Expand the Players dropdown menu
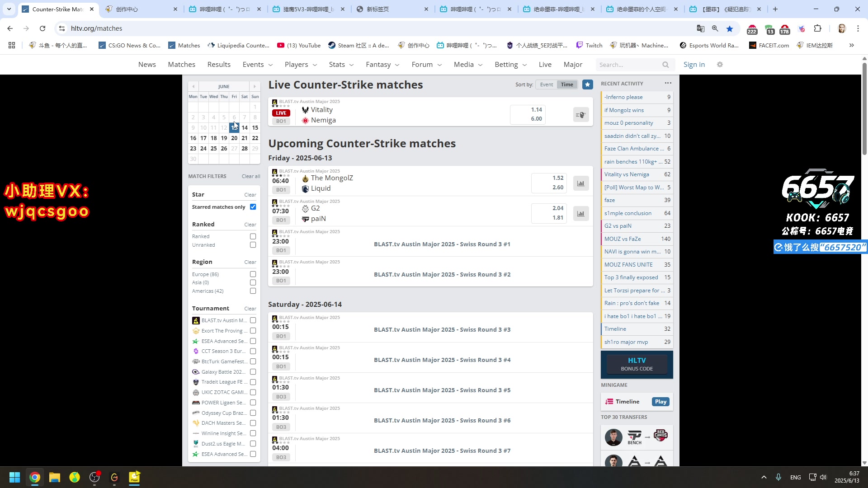The image size is (868, 488). click(301, 65)
